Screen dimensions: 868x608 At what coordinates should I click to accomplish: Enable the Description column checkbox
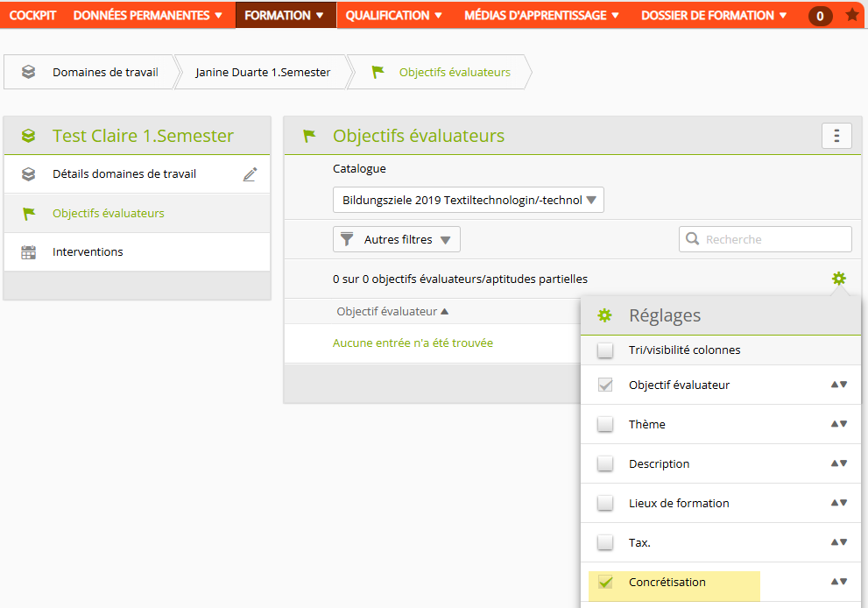pyautogui.click(x=605, y=463)
